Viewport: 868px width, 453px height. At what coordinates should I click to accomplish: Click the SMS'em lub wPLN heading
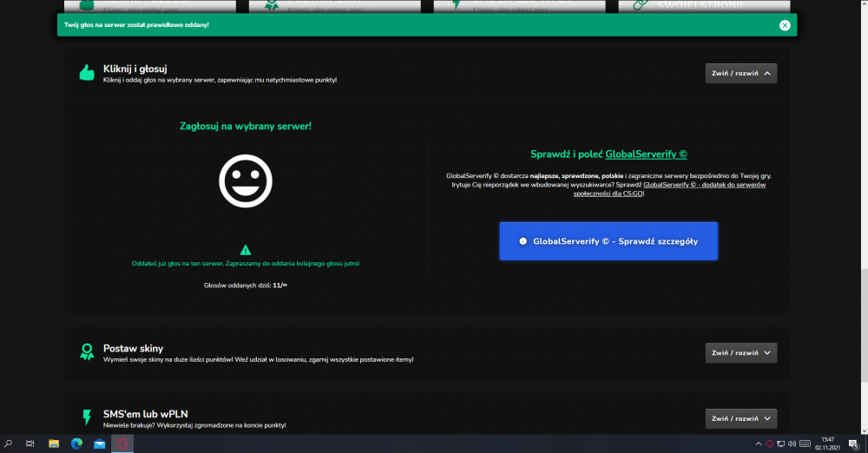coord(145,414)
